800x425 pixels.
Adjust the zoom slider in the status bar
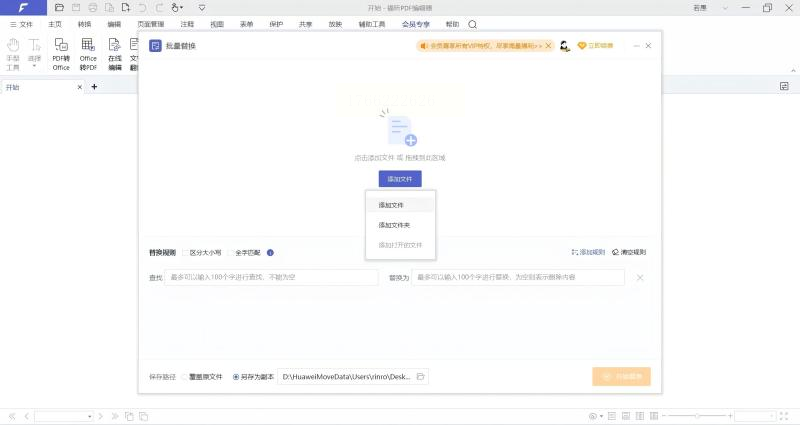695,416
